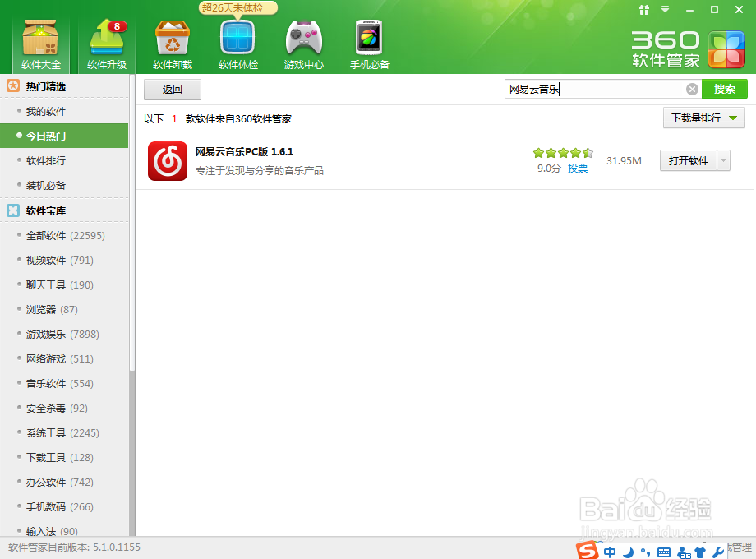Click the five-star rating of 网易云音乐
This screenshot has width=756, height=559.
(563, 154)
